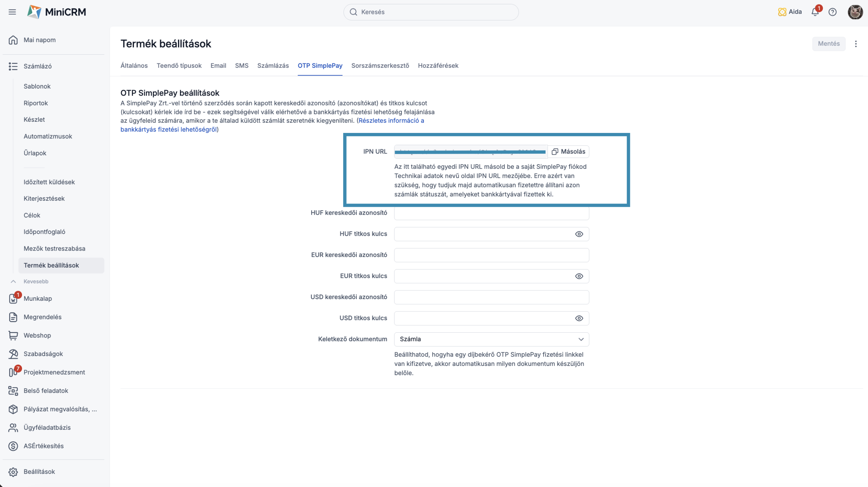Viewport: 868px width, 487px height.
Task: Click the Mai napom home icon
Action: point(13,40)
